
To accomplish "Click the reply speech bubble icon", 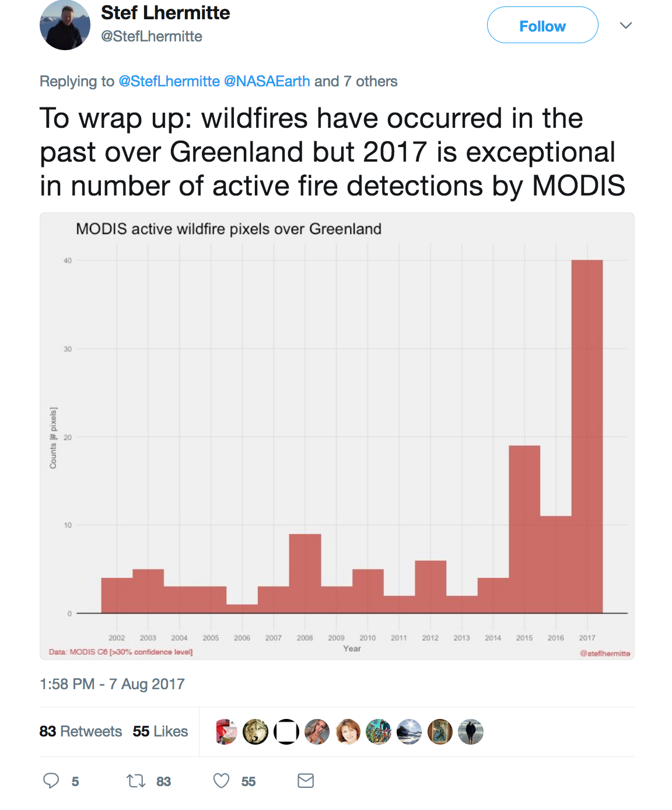I will pyautogui.click(x=51, y=781).
